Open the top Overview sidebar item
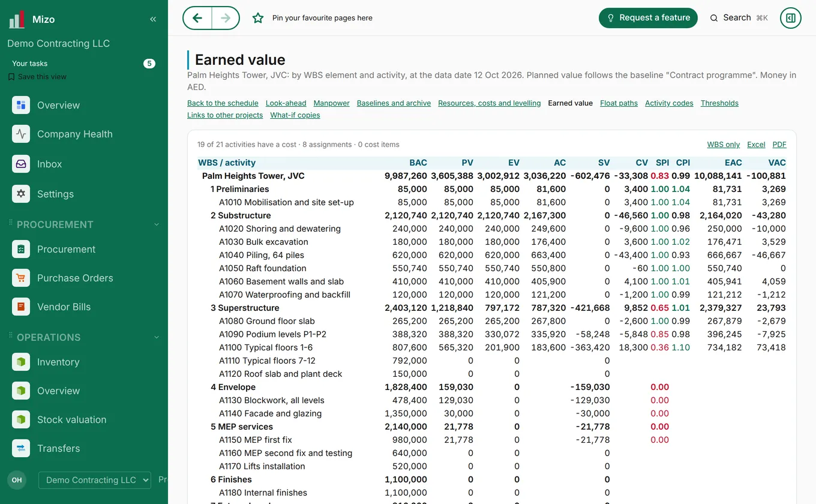This screenshot has width=816, height=504. [x=84, y=105]
